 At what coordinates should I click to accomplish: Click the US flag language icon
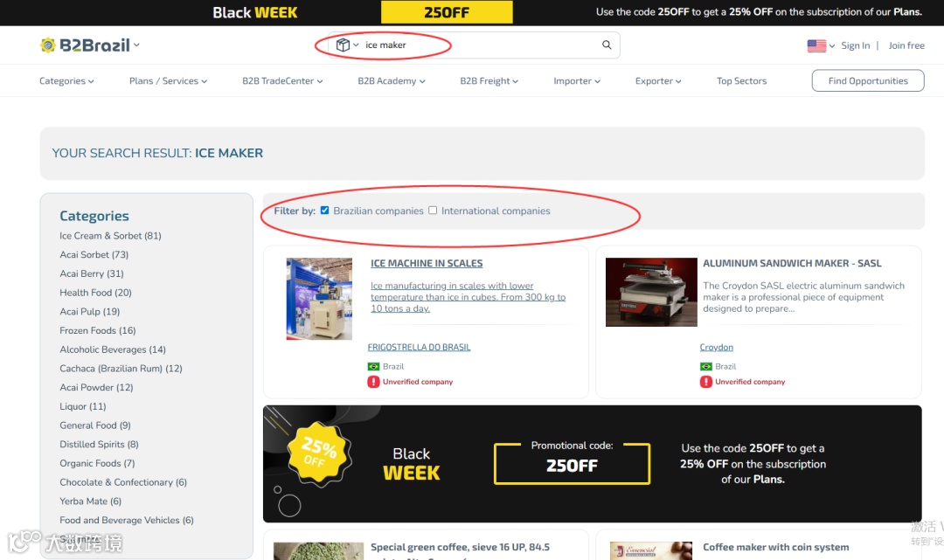(816, 45)
